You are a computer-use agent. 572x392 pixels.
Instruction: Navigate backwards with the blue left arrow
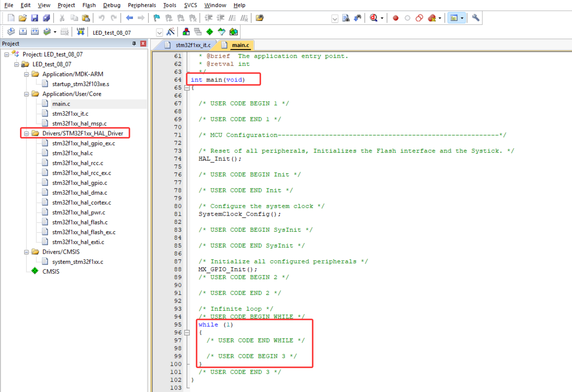(x=129, y=18)
